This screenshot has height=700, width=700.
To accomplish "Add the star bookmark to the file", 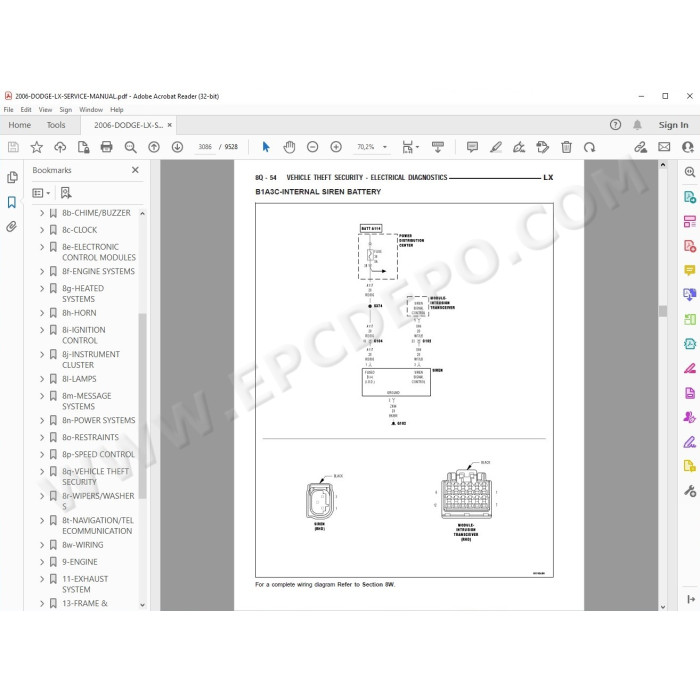I will pyautogui.click(x=37, y=147).
